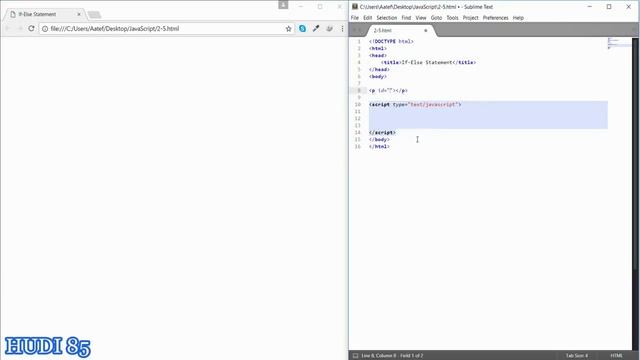The height and width of the screenshot is (360, 640).
Task: Open the Edit menu in Sublime Text
Action: (367, 18)
